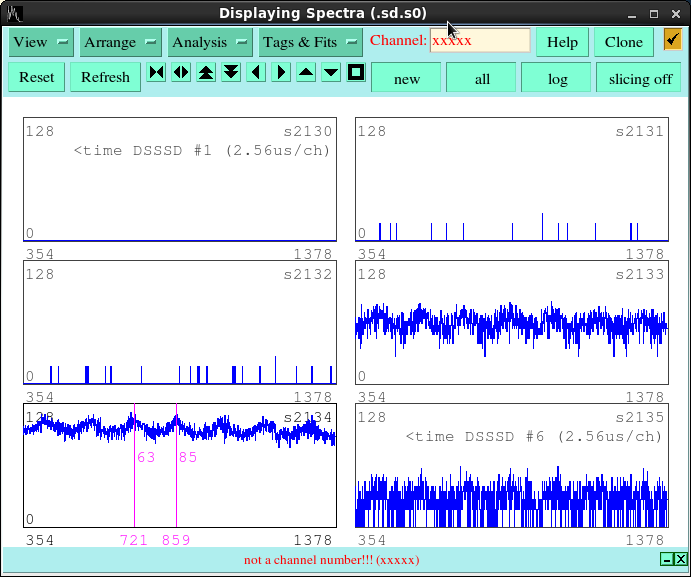Open the Tags & Fits dropdown
This screenshot has width=691, height=577.
click(x=310, y=42)
